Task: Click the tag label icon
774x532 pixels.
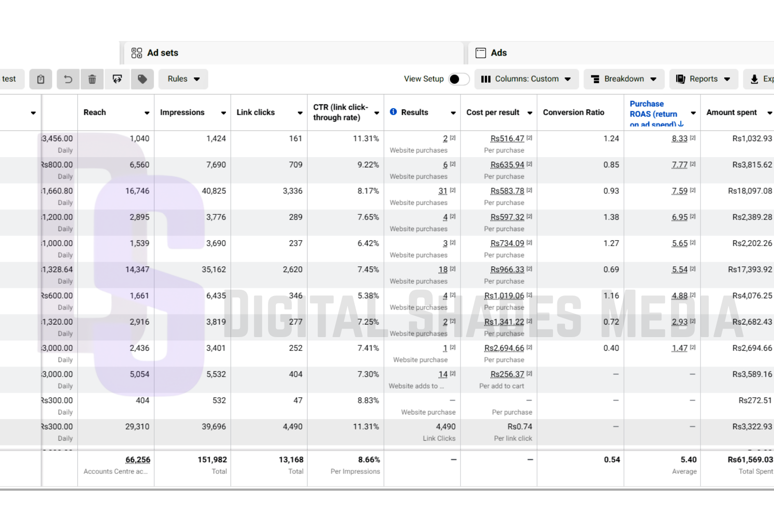Action: (x=142, y=79)
